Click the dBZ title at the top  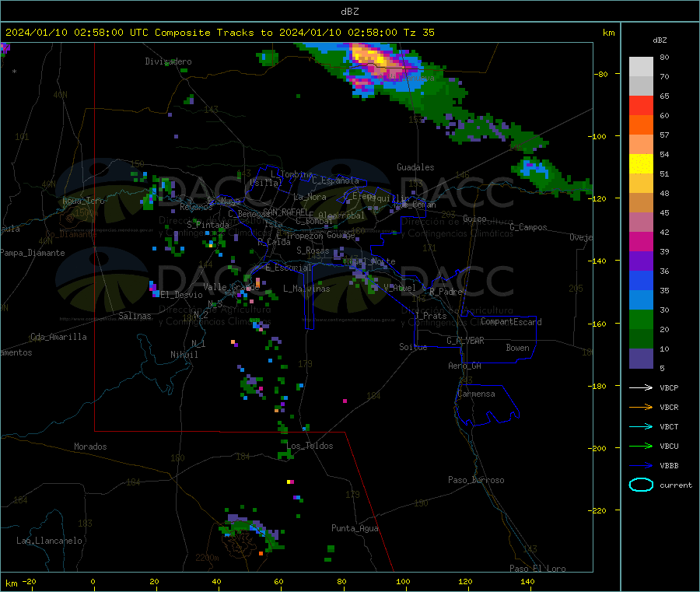coord(349,12)
